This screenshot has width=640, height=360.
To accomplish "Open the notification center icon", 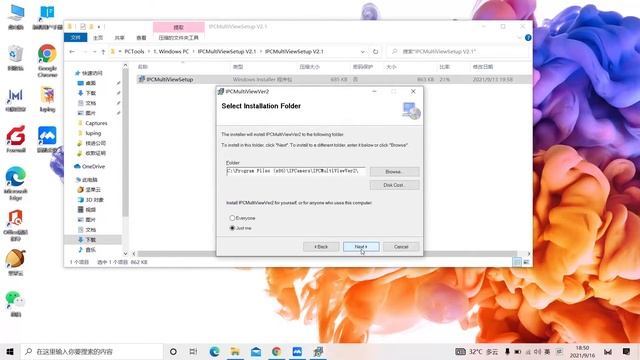I will coord(627,351).
